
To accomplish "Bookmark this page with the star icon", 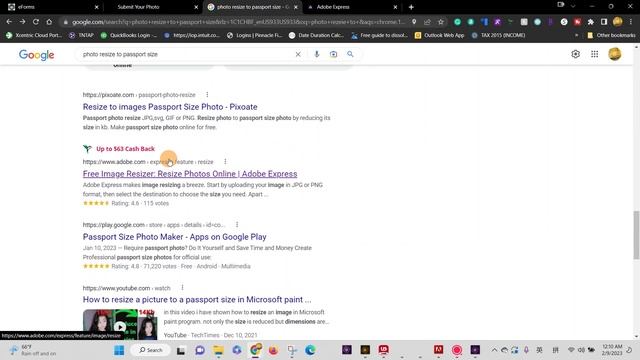I will click(x=441, y=22).
